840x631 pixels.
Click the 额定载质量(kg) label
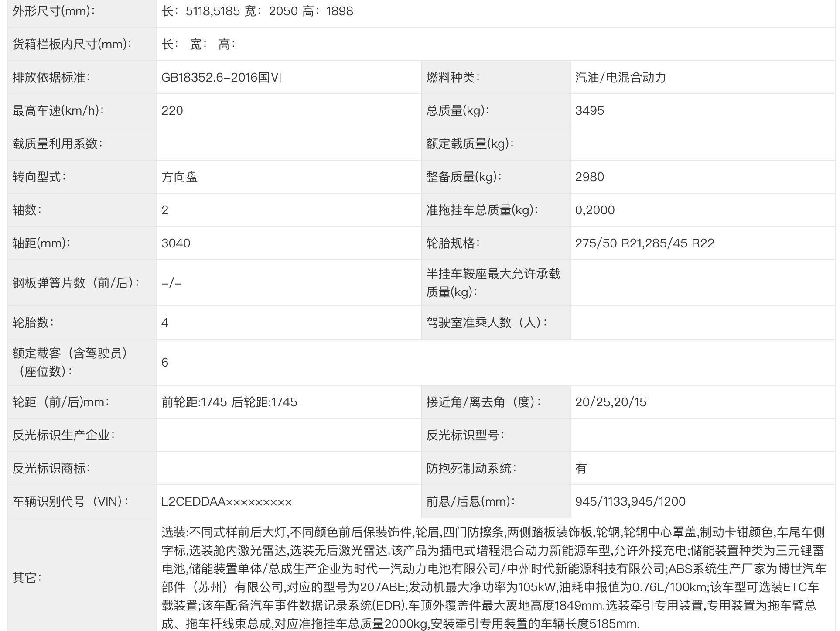[470, 144]
